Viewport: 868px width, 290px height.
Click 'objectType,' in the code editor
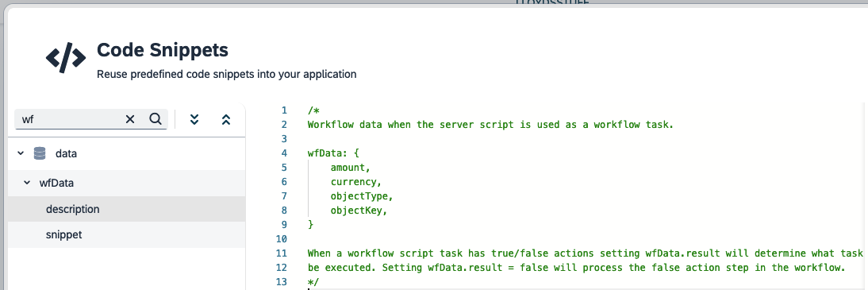click(x=362, y=196)
